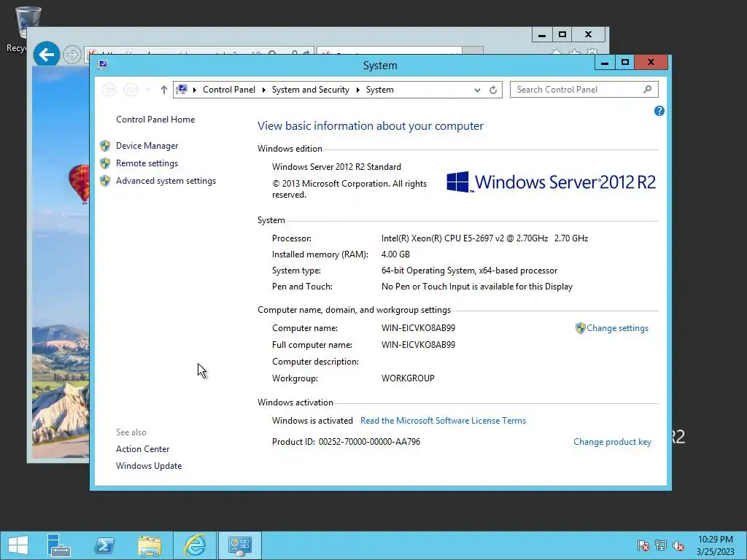Open Action Center under See also

pos(142,449)
